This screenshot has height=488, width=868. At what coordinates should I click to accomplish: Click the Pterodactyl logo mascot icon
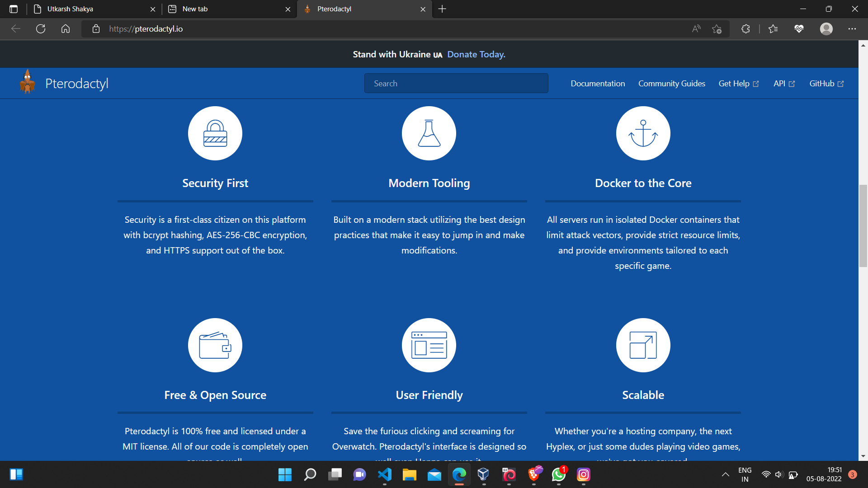pos(28,82)
